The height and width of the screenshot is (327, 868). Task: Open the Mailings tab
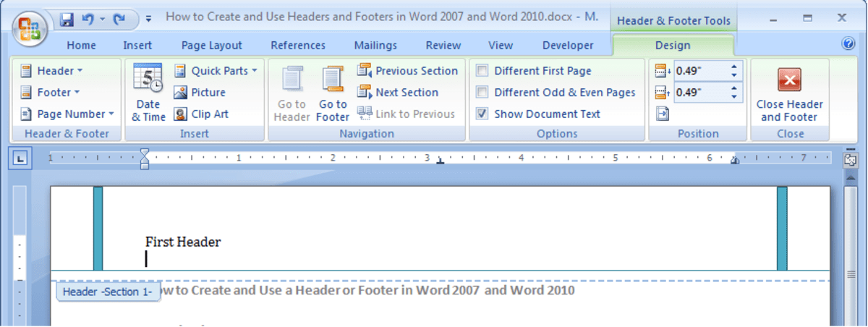(375, 45)
